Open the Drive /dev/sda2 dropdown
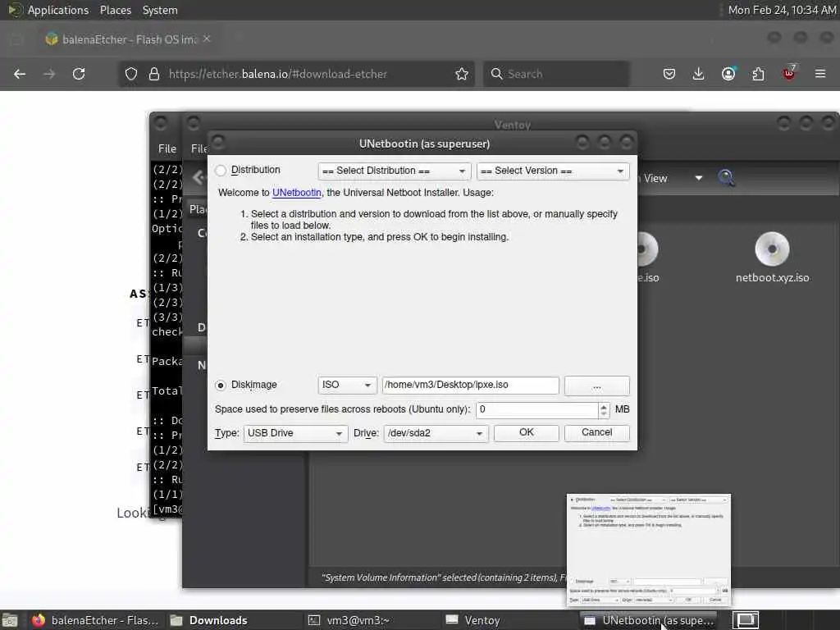Image resolution: width=840 pixels, height=630 pixels. pyautogui.click(x=436, y=433)
